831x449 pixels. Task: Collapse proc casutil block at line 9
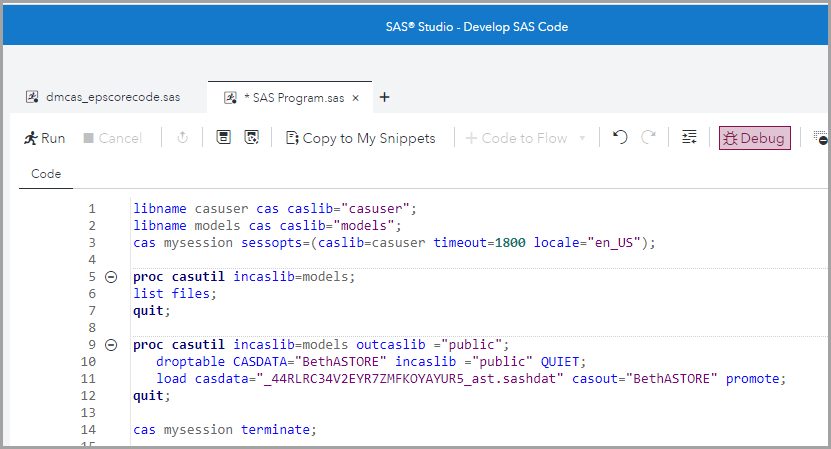[111, 345]
